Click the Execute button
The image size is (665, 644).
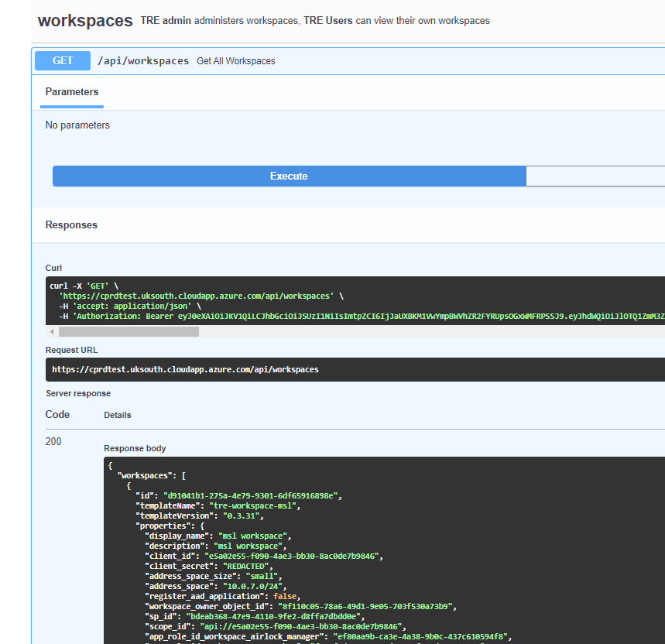click(288, 176)
